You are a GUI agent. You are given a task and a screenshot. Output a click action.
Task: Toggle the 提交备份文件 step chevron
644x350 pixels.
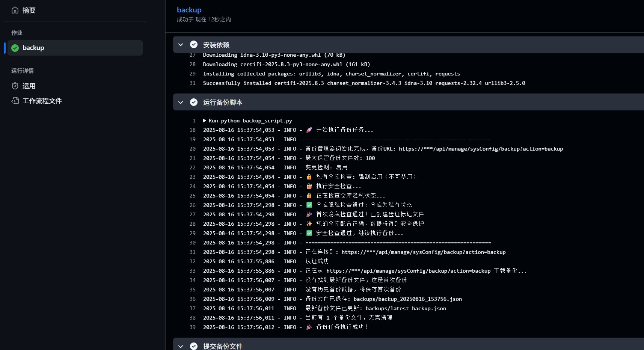tap(181, 346)
